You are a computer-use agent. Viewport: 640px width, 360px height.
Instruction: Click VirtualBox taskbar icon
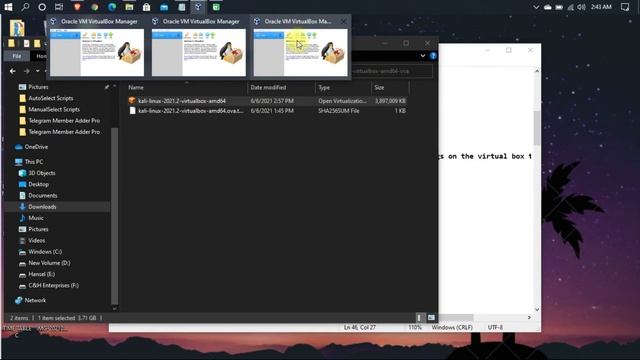198,7
